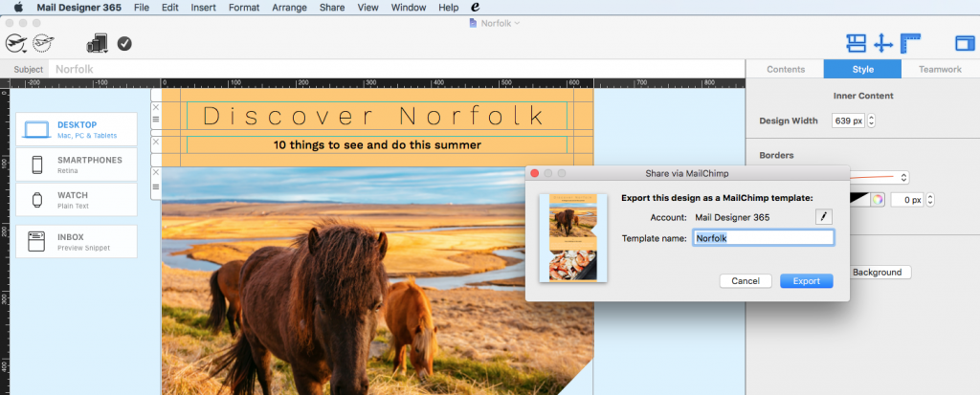Click the Export button in MailChimp dialog
Viewport: 980px width, 395px height.
pos(806,281)
